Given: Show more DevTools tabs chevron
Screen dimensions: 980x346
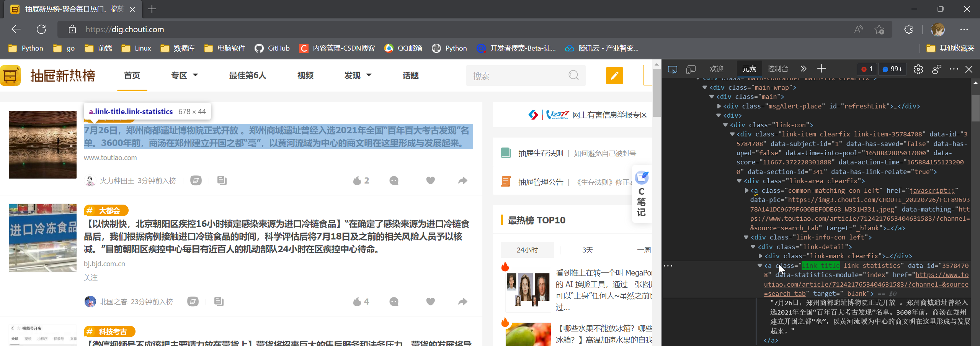Looking at the screenshot, I should click(803, 69).
